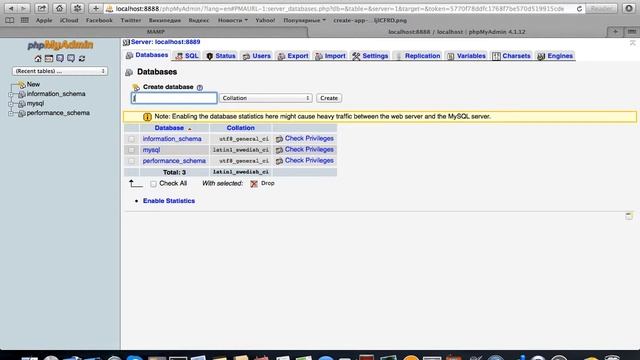Tick the performance_schema row checkbox
640x360 pixels.
(x=131, y=161)
